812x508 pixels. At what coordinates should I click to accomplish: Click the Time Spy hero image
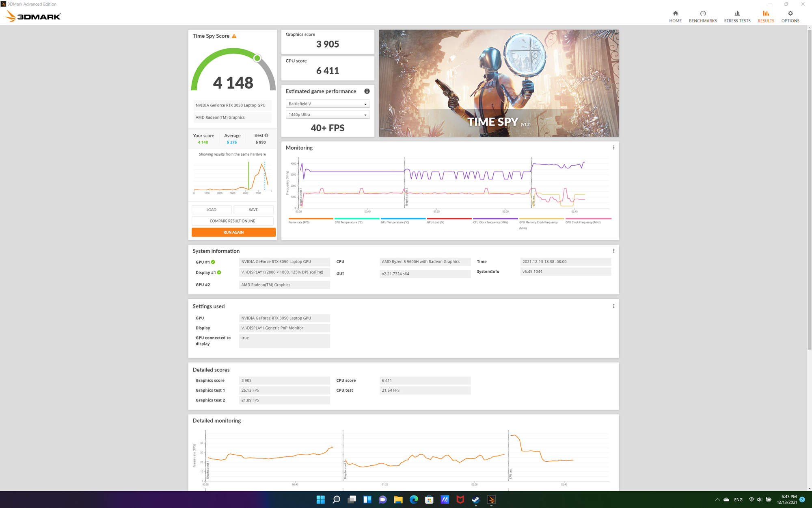coord(499,83)
